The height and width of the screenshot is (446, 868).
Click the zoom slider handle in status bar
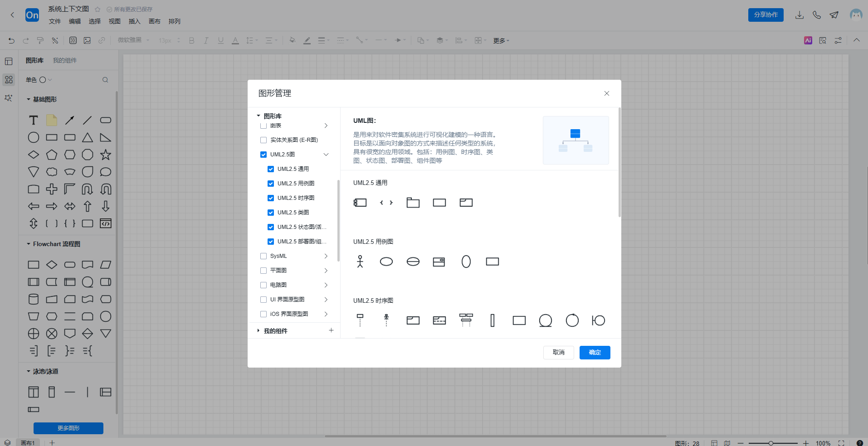click(770, 443)
